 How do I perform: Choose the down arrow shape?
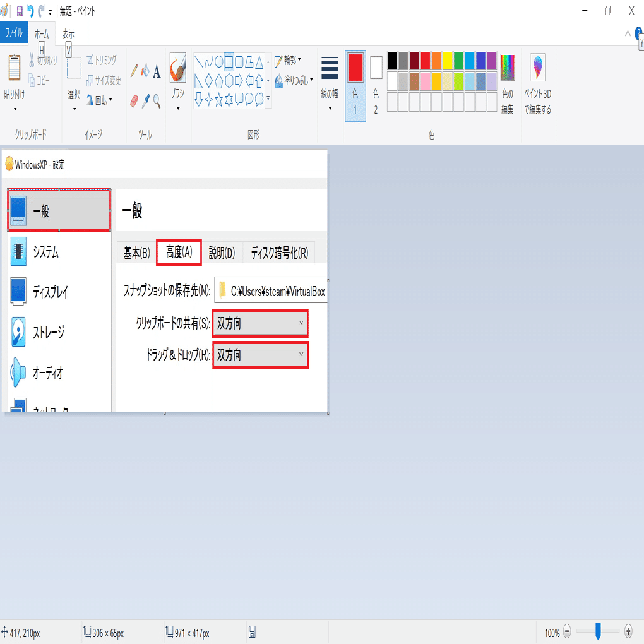tap(199, 99)
